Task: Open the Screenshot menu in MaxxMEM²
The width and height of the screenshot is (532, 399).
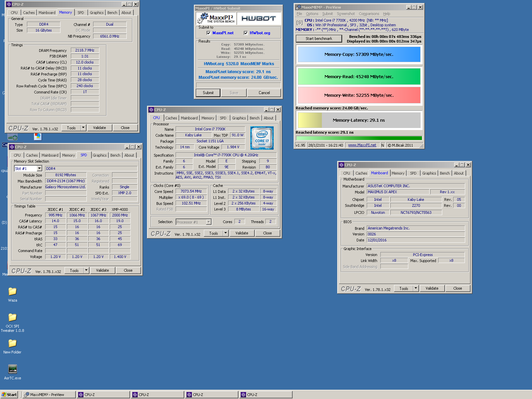Action: click(346, 14)
